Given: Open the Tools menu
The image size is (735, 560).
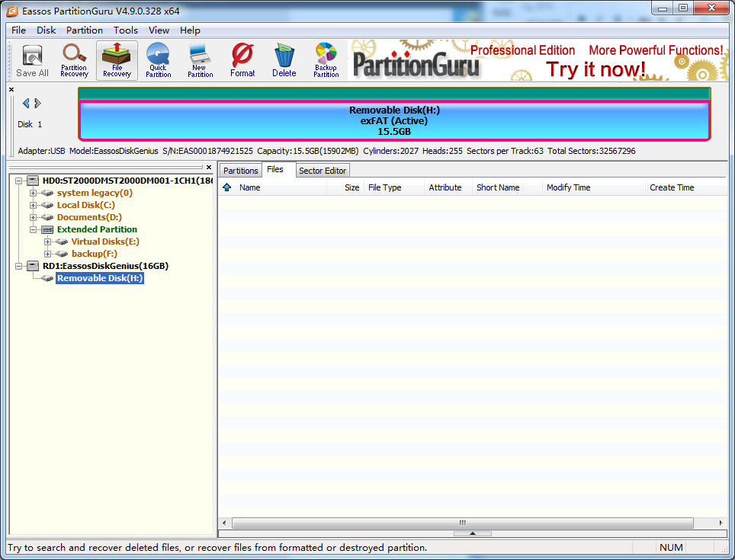Looking at the screenshot, I should [x=126, y=30].
